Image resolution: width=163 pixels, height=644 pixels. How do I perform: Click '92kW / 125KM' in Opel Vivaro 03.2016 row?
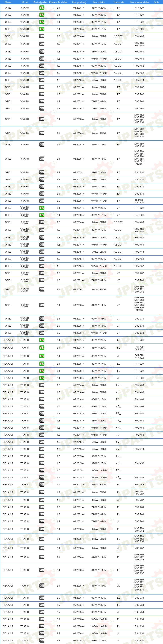point(99,66)
